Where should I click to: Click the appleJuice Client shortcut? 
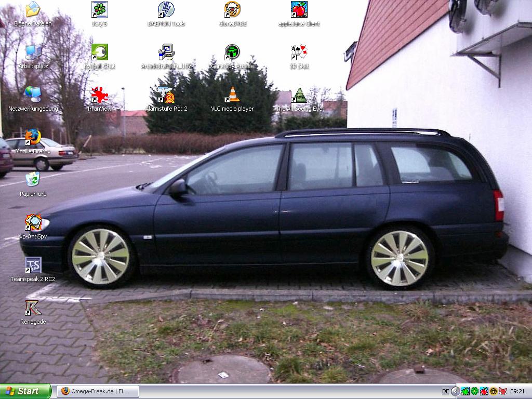tap(299, 10)
